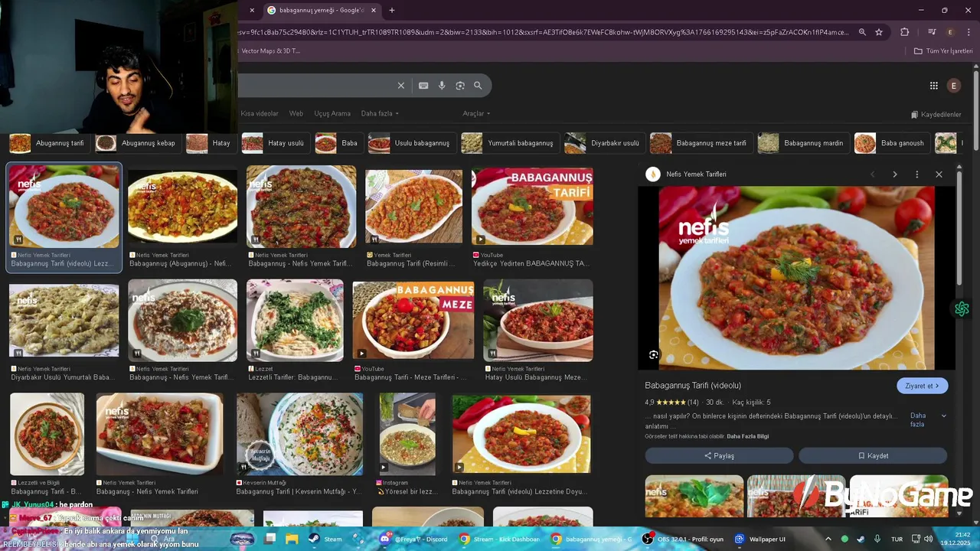Open Tüm Yer İşaretleri bookmarks folder
Viewport: 980px width, 551px height.
pos(943,51)
